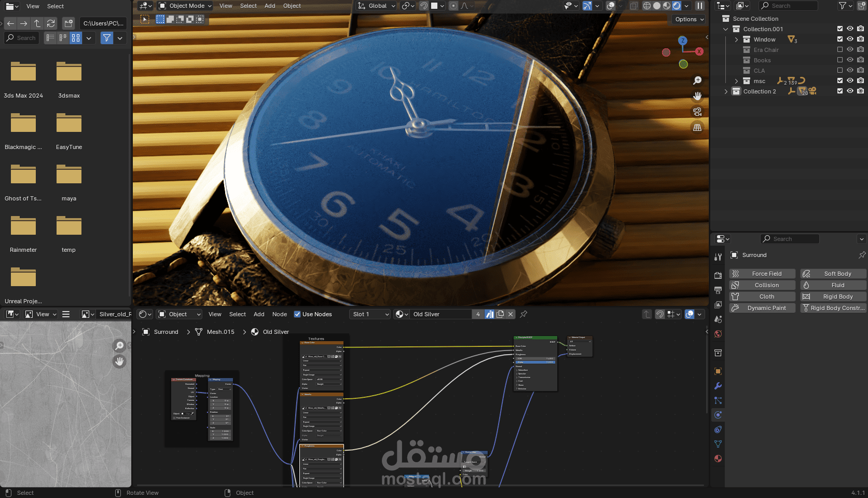Open the node editor Add menu
The height and width of the screenshot is (498, 868).
(x=259, y=314)
